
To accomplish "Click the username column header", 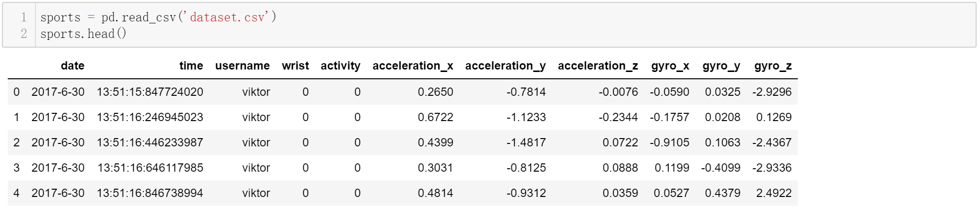I will click(x=242, y=66).
